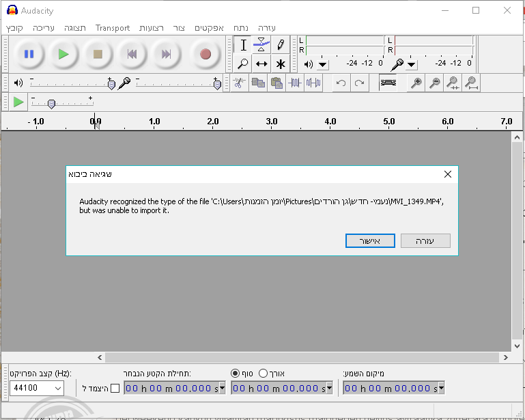
Task: Click the Zoom Out magnifier icon
Action: (x=435, y=83)
